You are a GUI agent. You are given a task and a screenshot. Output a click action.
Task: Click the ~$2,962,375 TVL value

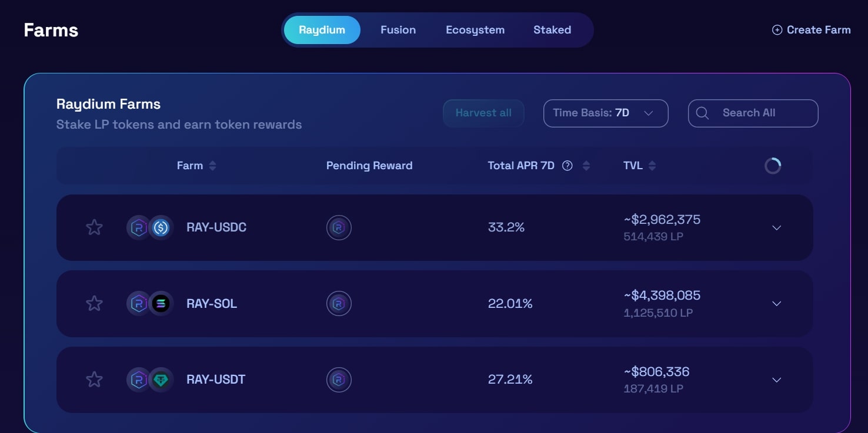[662, 220]
